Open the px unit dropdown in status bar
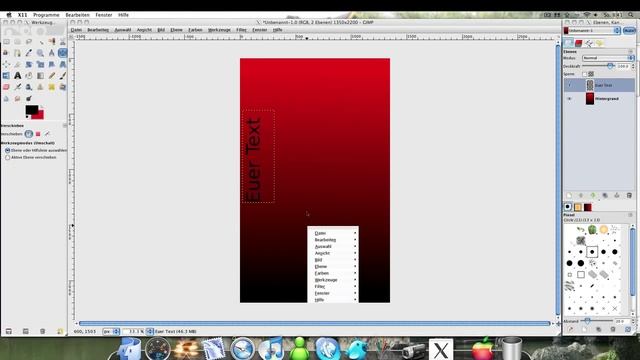This screenshot has height=360, width=640. click(111, 331)
